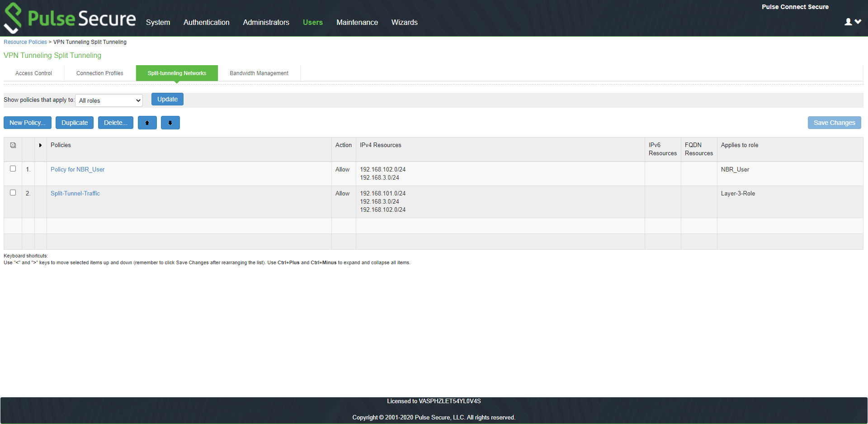Click the Update button
868x424 pixels.
(x=167, y=99)
